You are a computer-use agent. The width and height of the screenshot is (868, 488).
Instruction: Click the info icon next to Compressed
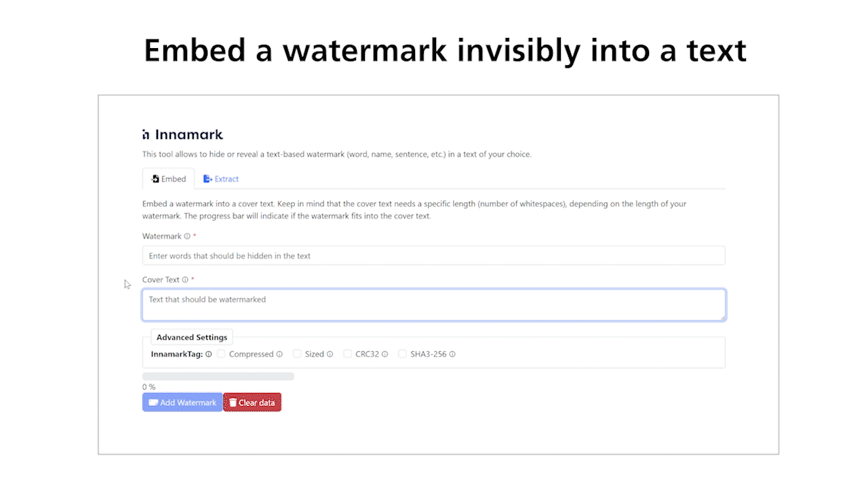281,354
